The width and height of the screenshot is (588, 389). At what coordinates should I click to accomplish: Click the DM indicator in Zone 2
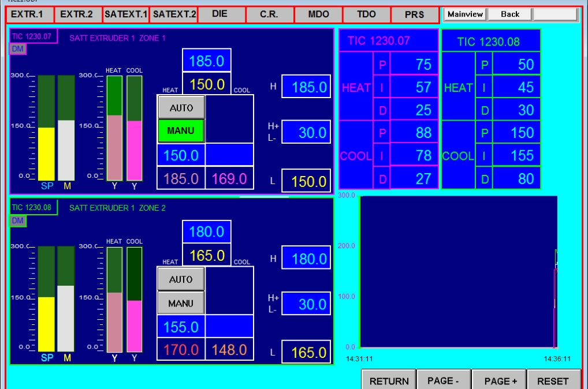18,221
